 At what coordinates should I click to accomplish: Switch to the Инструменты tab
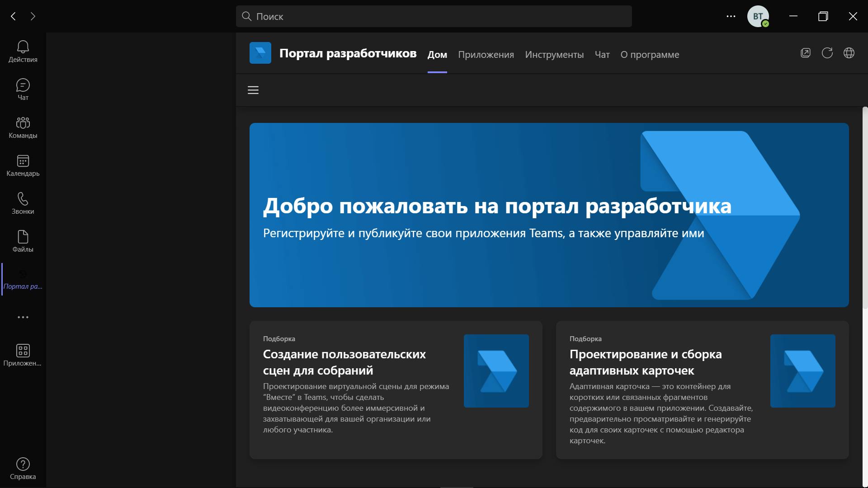pyautogui.click(x=554, y=55)
